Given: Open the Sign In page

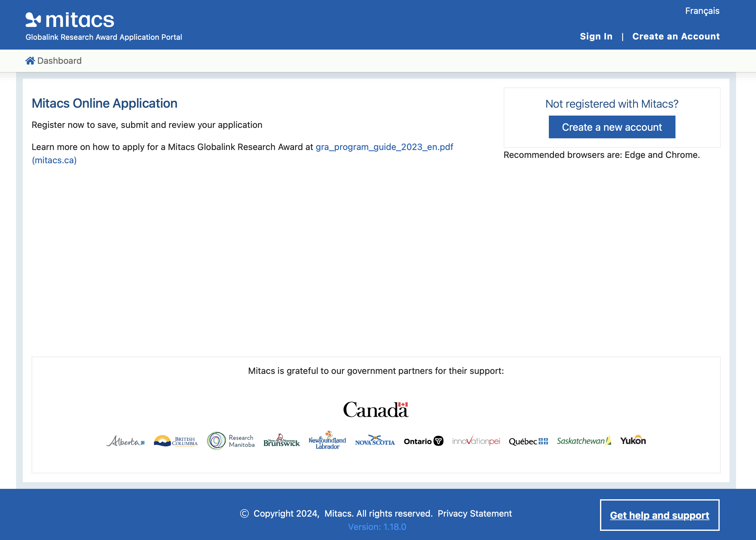Looking at the screenshot, I should (x=596, y=36).
